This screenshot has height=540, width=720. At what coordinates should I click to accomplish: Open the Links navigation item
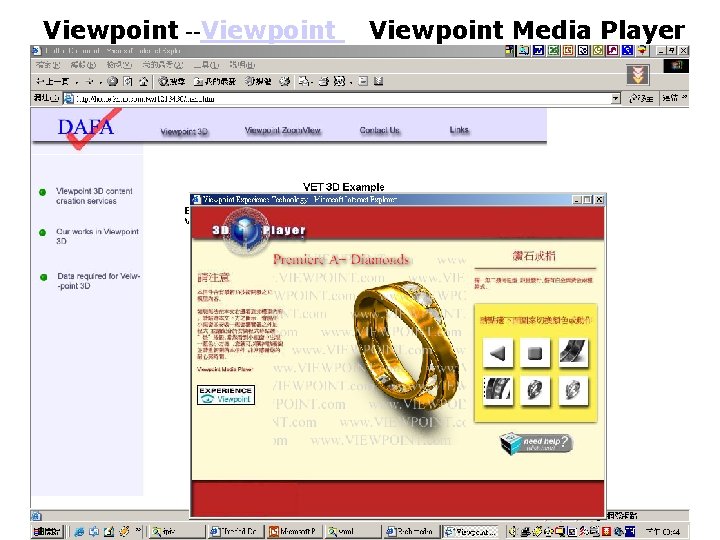coord(459,130)
